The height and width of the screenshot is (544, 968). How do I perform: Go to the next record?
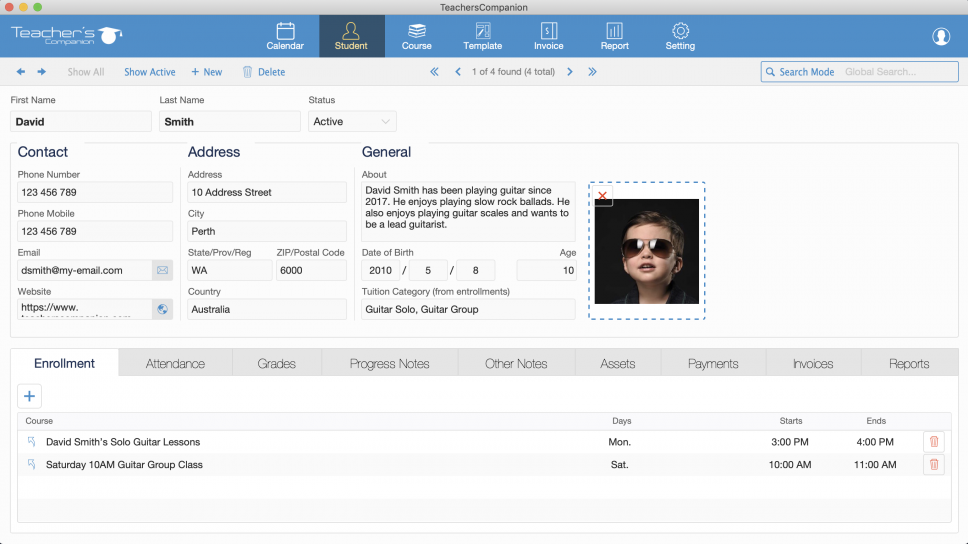(x=570, y=72)
